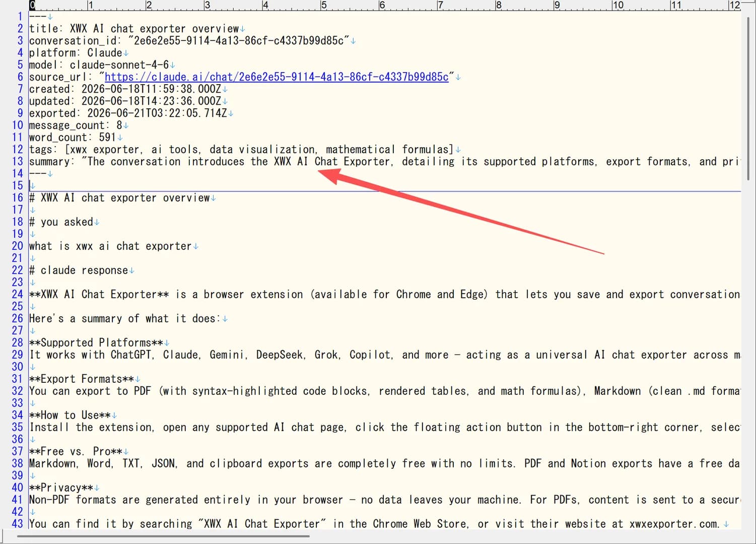756x544 pixels.
Task: Click the "**Privacy**" line
Action: pos(61,488)
